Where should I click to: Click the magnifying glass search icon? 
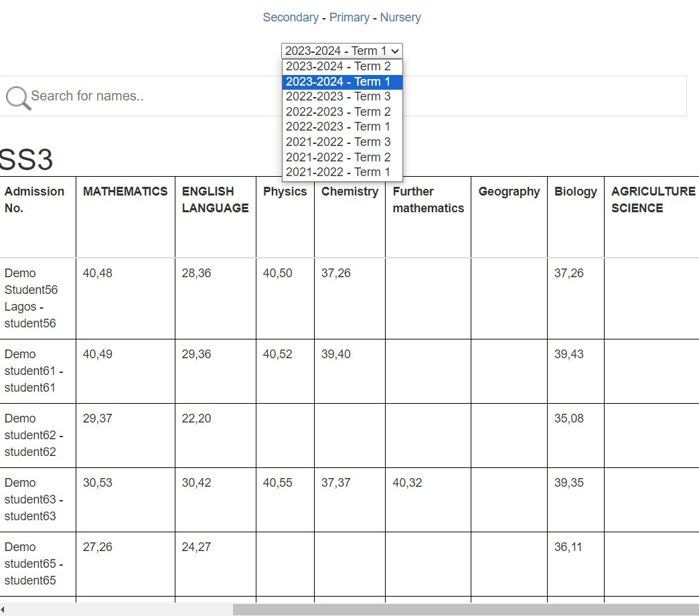[18, 98]
